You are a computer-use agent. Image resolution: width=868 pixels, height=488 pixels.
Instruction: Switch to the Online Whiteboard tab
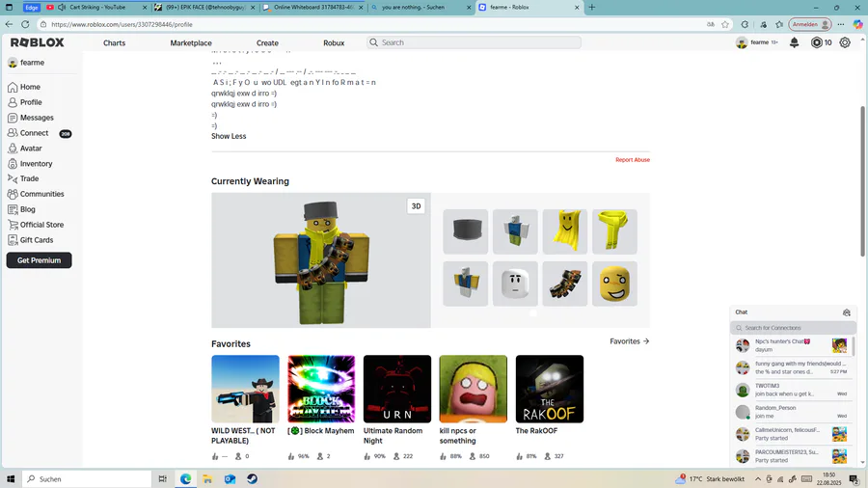(313, 7)
